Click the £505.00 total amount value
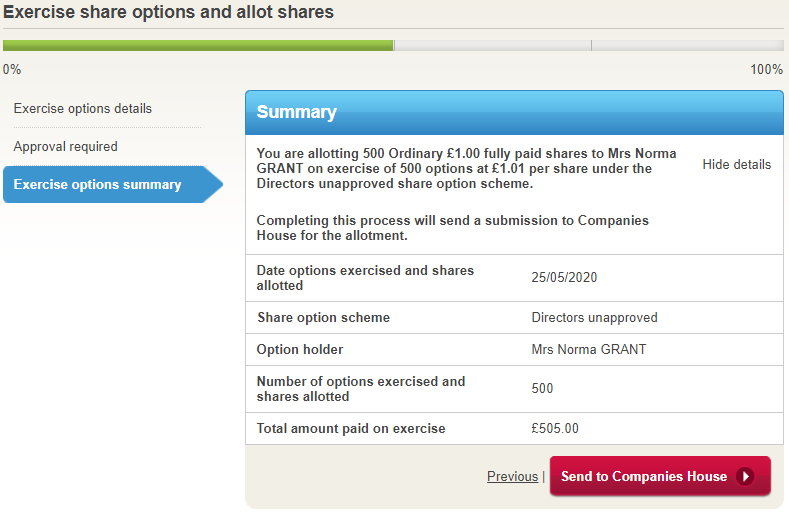Image resolution: width=789 pixels, height=515 pixels. 555,429
